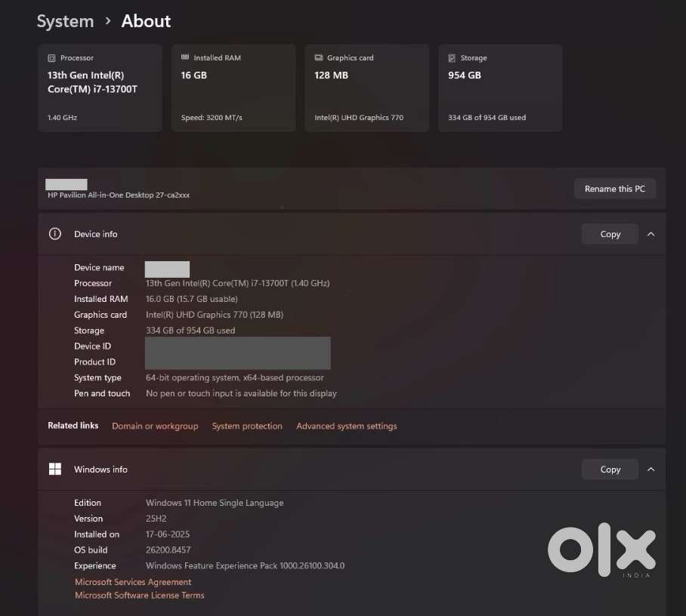Click the Installed RAM card icon
The height and width of the screenshot is (616, 686).
point(185,57)
